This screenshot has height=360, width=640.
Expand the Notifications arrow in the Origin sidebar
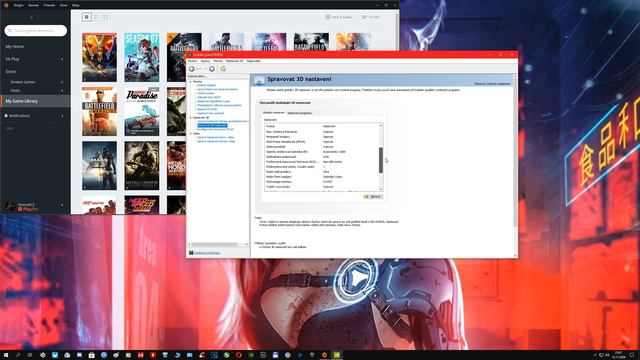pos(62,116)
